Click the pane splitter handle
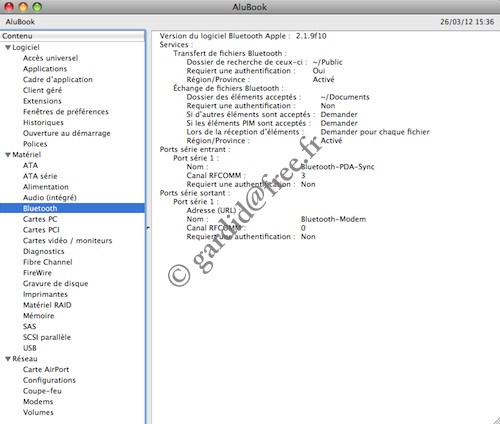Viewport: 500px width, 424px height. 148,228
